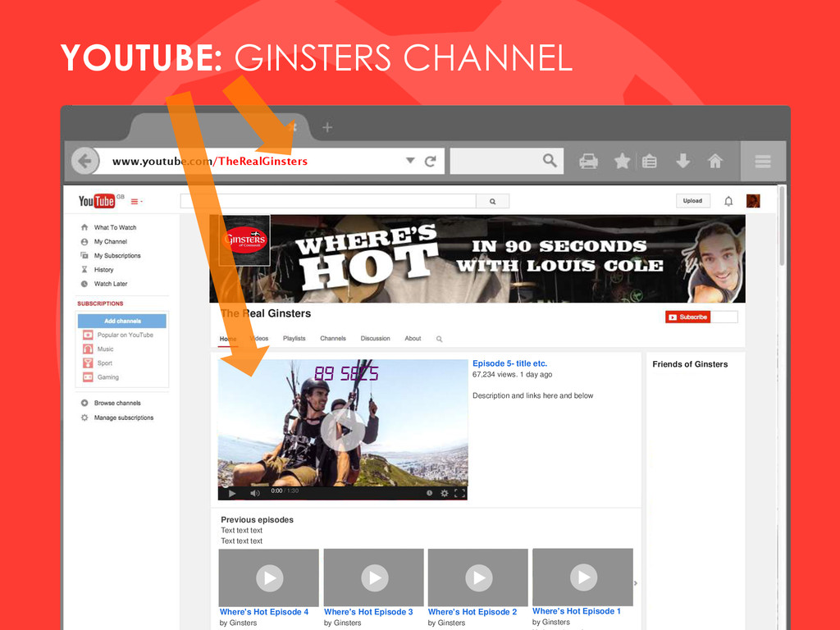Viewport: 840px width, 630px height.
Task: Play featured video with center play button
Action: [343, 430]
